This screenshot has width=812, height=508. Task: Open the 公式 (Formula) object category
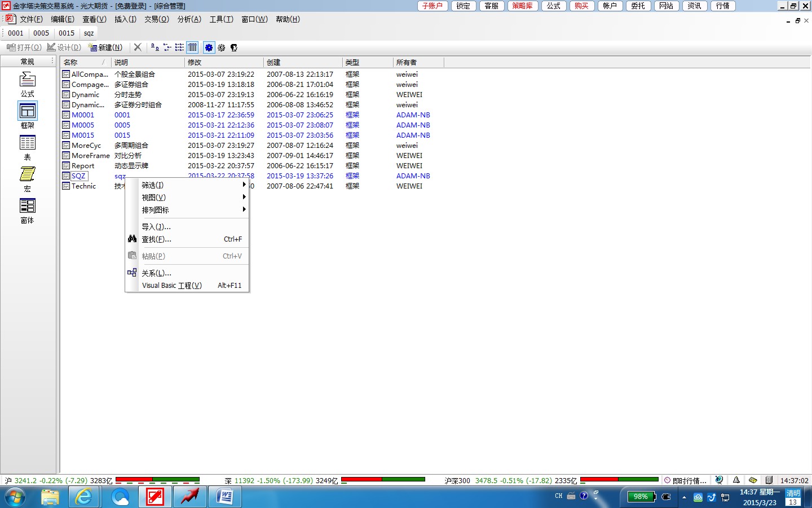pyautogui.click(x=27, y=84)
